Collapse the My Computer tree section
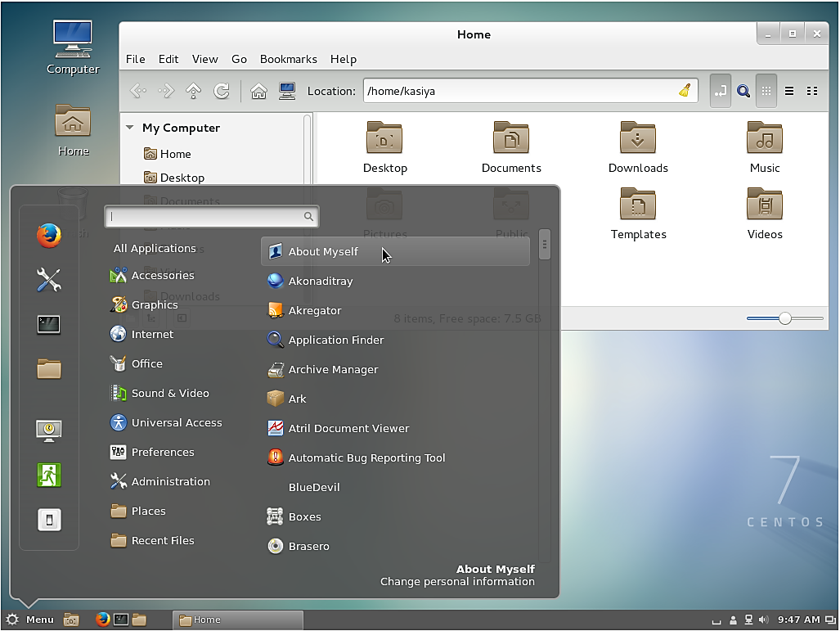This screenshot has width=840, height=631. coord(129,128)
